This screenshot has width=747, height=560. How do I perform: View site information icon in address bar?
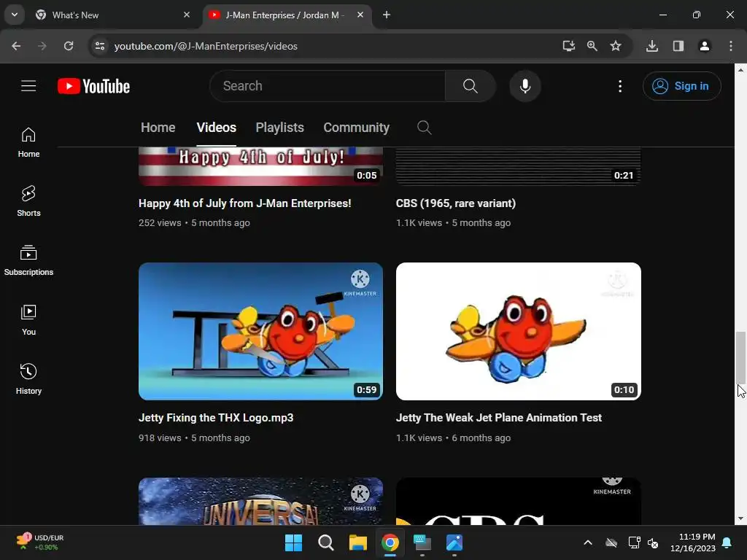click(x=100, y=46)
